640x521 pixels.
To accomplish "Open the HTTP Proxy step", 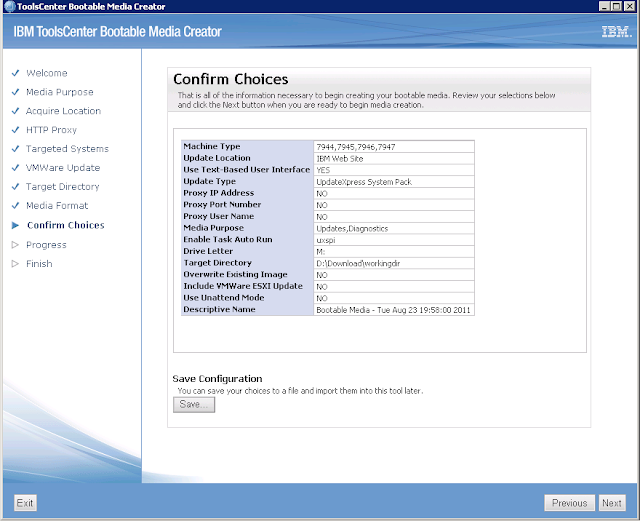I will click(x=51, y=130).
